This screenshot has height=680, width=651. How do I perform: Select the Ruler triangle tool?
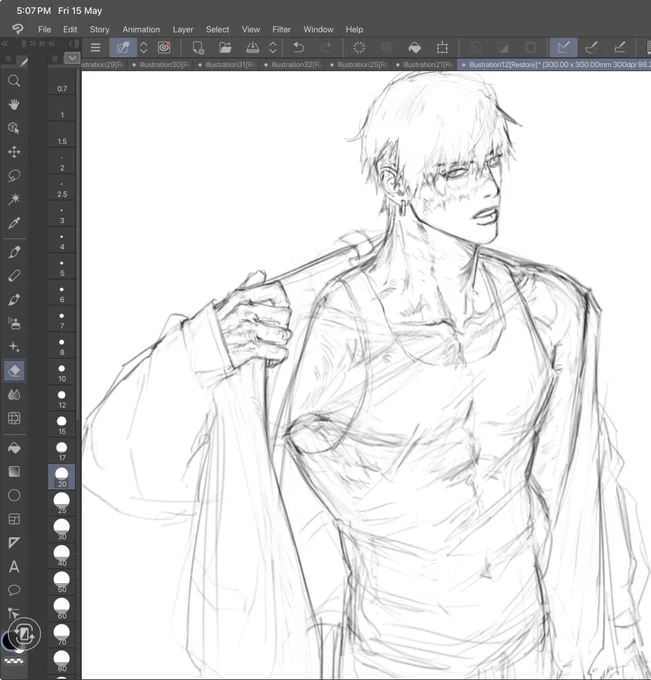pos(14,543)
